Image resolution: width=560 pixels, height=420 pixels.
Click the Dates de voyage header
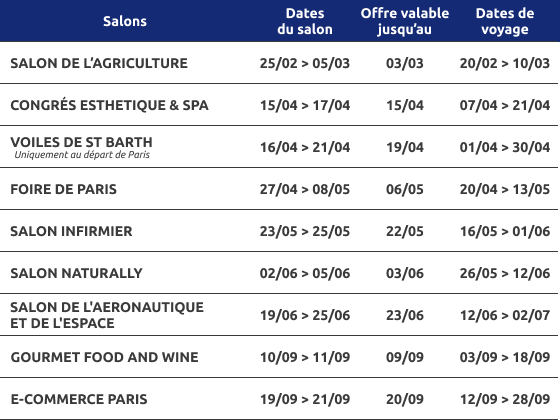tap(505, 21)
